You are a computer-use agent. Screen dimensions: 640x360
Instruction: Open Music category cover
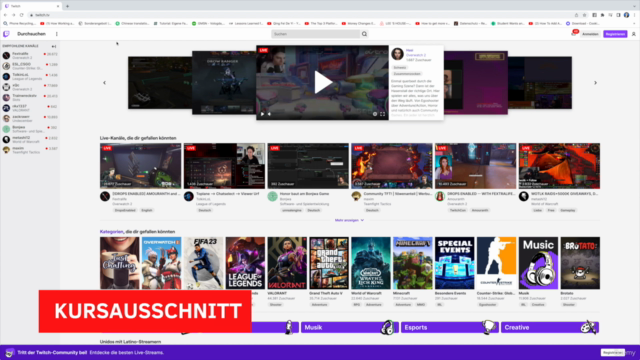538,263
